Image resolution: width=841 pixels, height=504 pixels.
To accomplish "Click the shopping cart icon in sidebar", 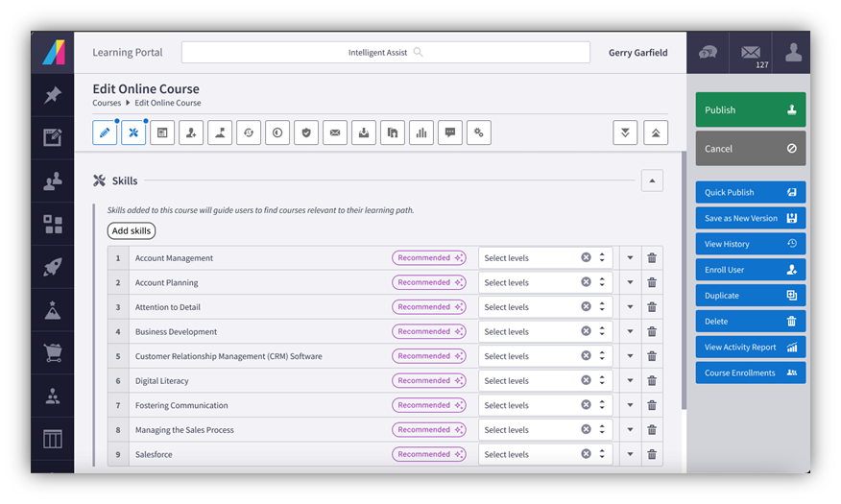I will pyautogui.click(x=53, y=353).
